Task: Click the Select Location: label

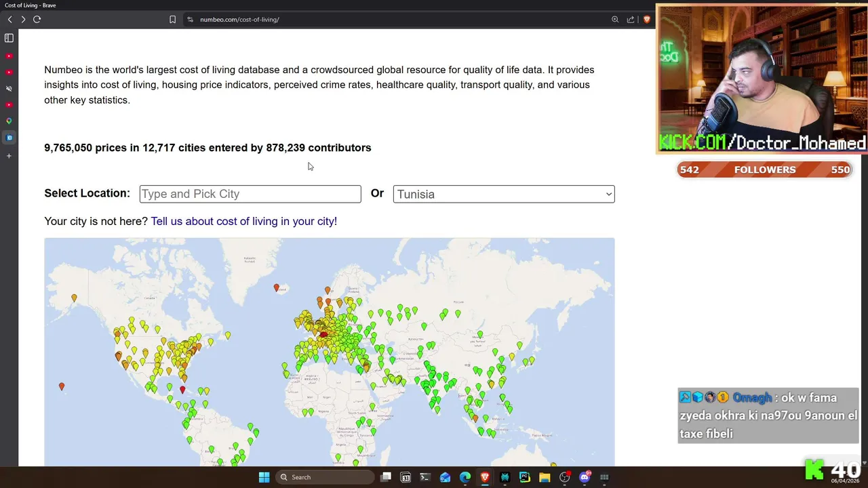Action: 87,193
